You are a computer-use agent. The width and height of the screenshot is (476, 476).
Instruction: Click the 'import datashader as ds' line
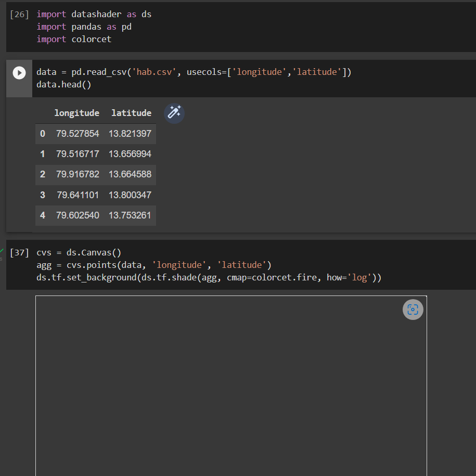coord(94,15)
